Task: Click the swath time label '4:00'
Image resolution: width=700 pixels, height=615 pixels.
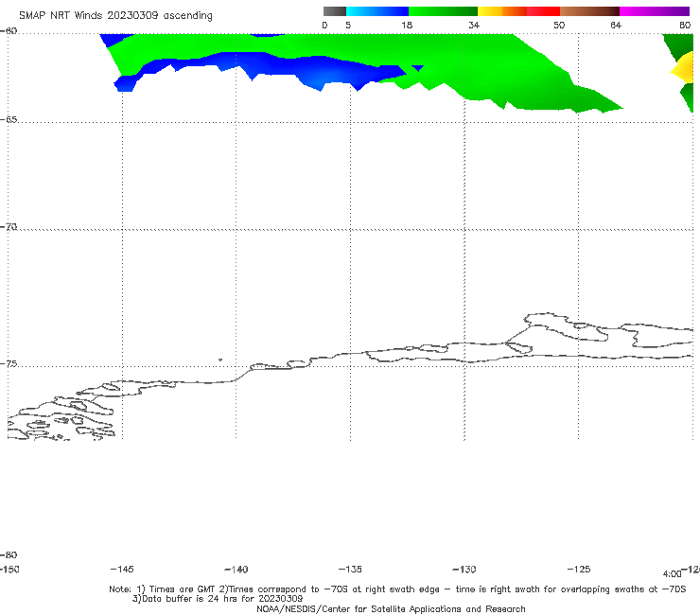Action: coord(672,574)
